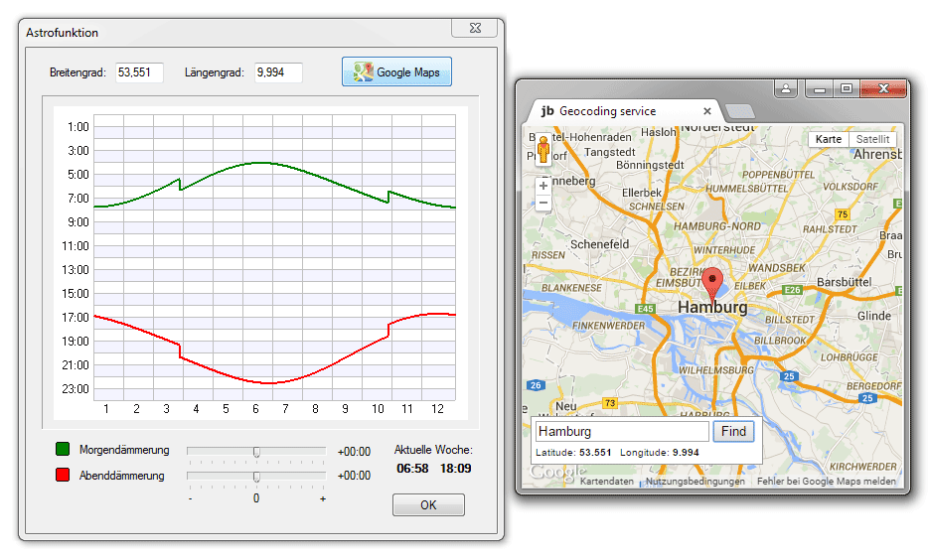Close the Geocoding browser window

[883, 88]
